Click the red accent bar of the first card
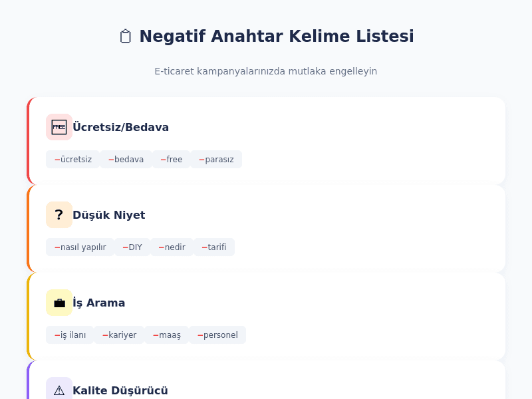 pos(29,140)
